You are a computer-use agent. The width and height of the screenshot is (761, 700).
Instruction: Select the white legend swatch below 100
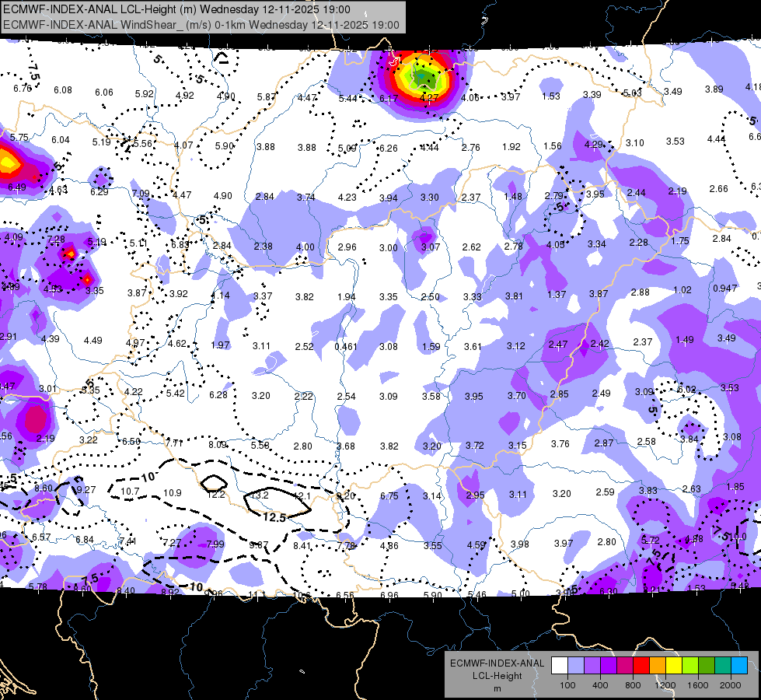(x=559, y=666)
